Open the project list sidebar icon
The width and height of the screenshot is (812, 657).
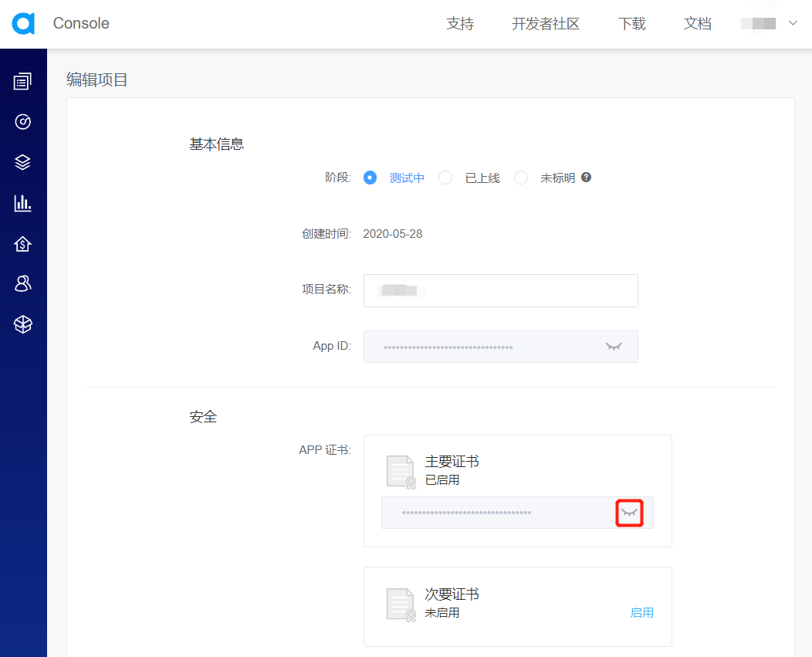(x=23, y=81)
